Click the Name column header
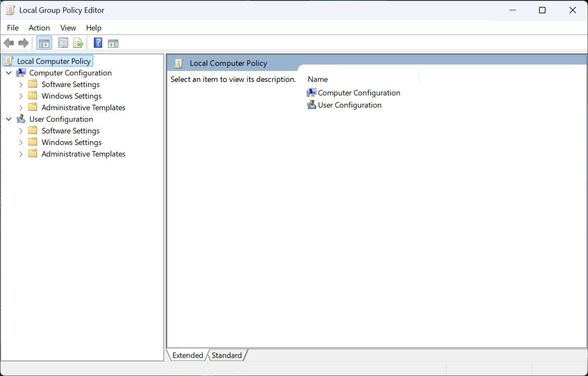 (318, 79)
